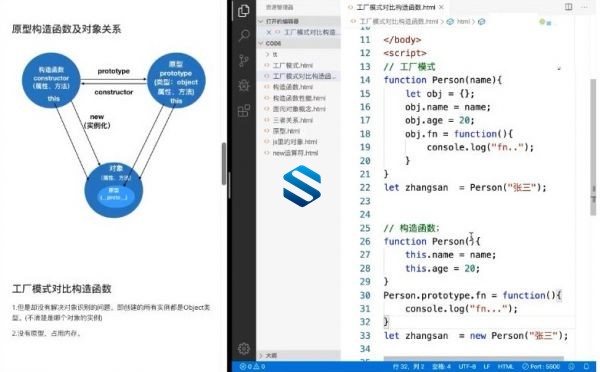Open the Explorer files icon in activity bar
600x372 pixels.
point(244,11)
